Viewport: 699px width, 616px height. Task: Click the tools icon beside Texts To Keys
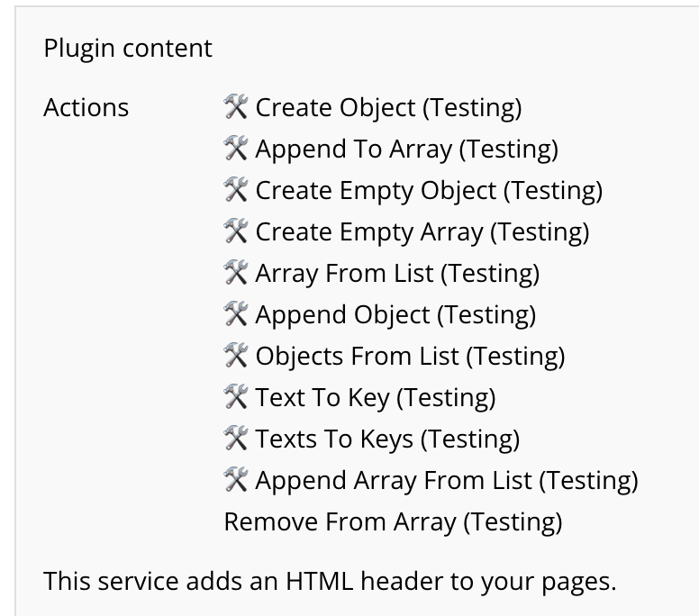click(235, 439)
